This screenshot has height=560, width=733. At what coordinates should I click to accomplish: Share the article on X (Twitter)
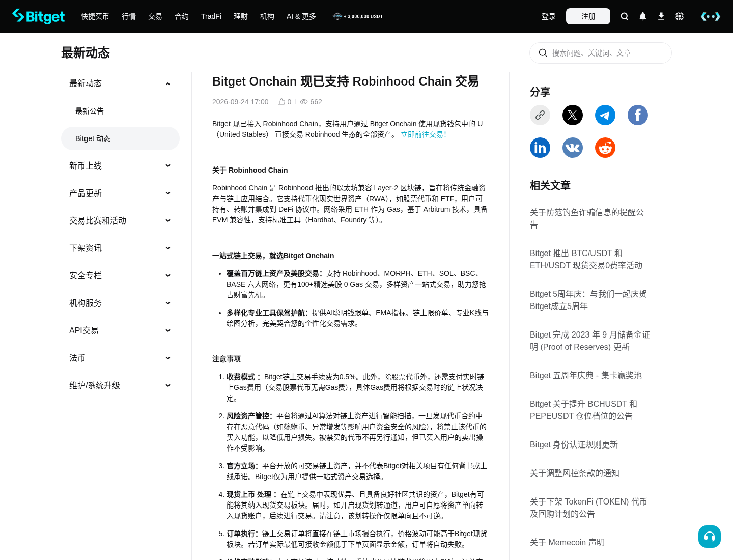[573, 115]
